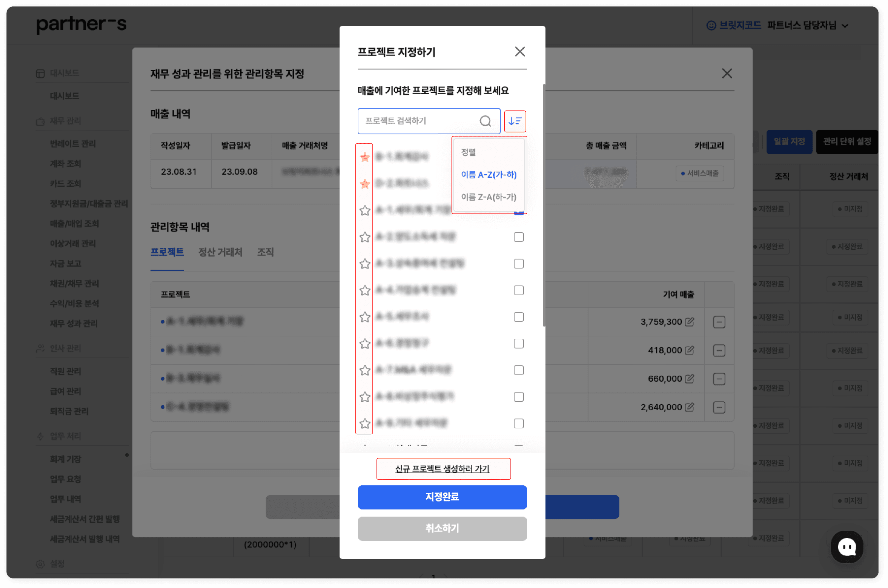Star the A-9 project row
Screen dimensions: 888x588
click(365, 423)
